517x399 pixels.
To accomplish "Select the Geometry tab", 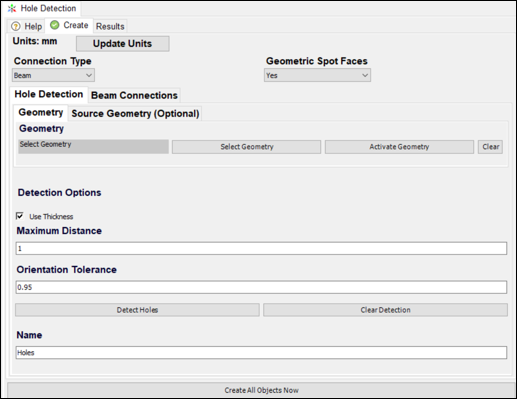I will 41,112.
